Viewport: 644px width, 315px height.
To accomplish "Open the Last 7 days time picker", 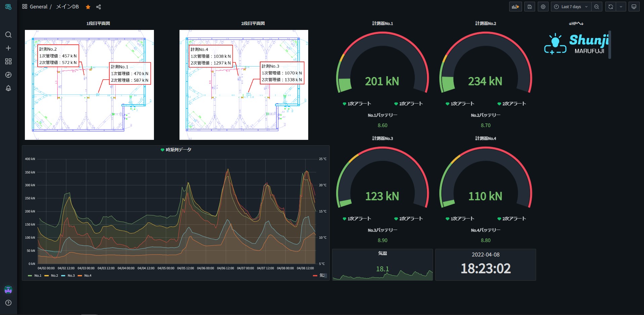I will [x=571, y=7].
